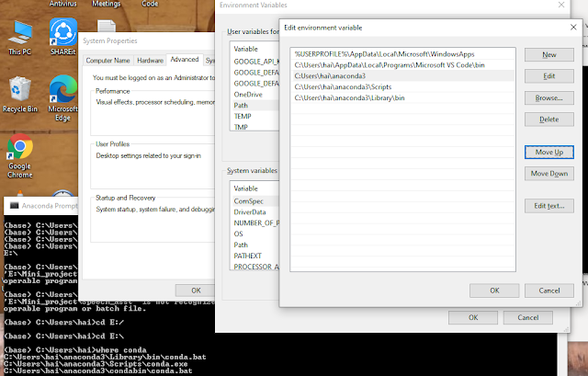588x376 pixels.
Task: Switch to the Hardware tab in System Properties
Action: [150, 61]
